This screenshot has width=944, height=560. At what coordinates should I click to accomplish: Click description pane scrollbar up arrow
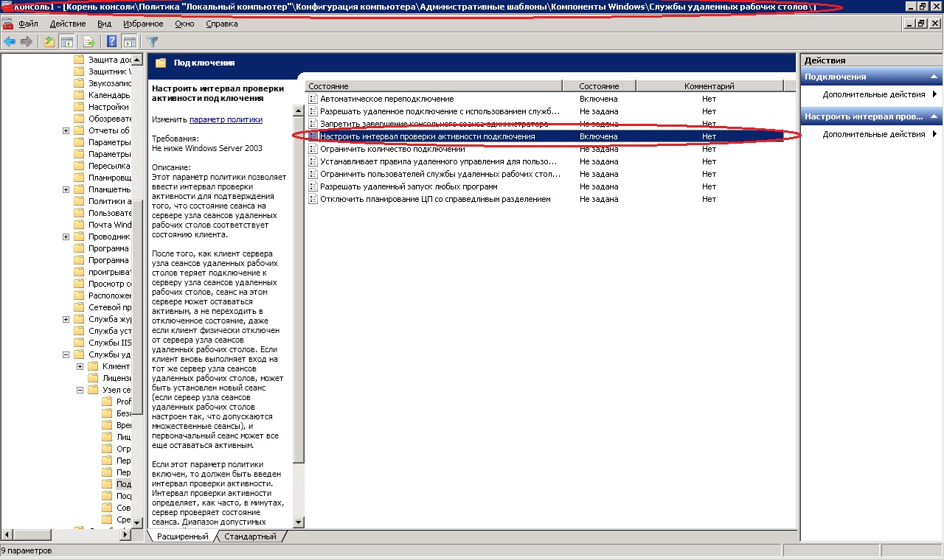coord(299,111)
